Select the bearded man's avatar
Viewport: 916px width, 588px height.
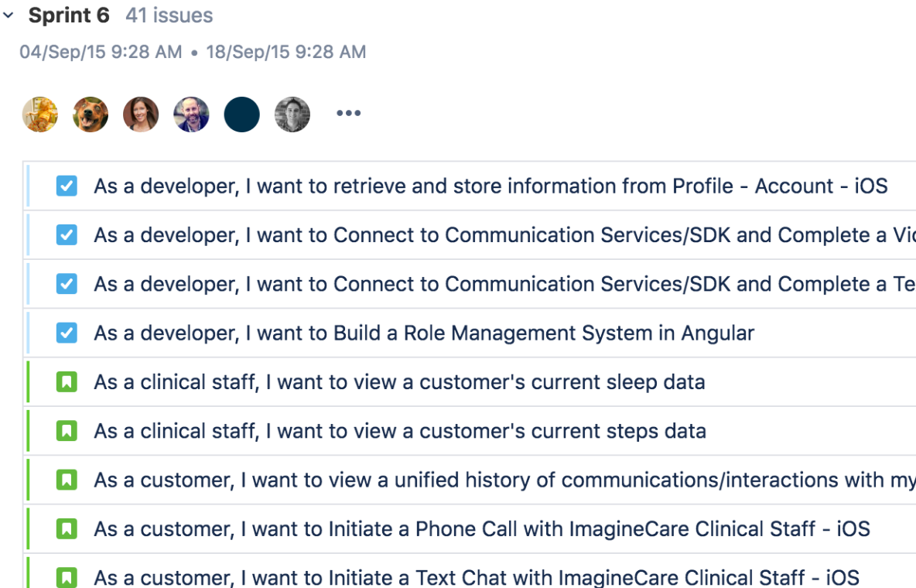pos(191,114)
